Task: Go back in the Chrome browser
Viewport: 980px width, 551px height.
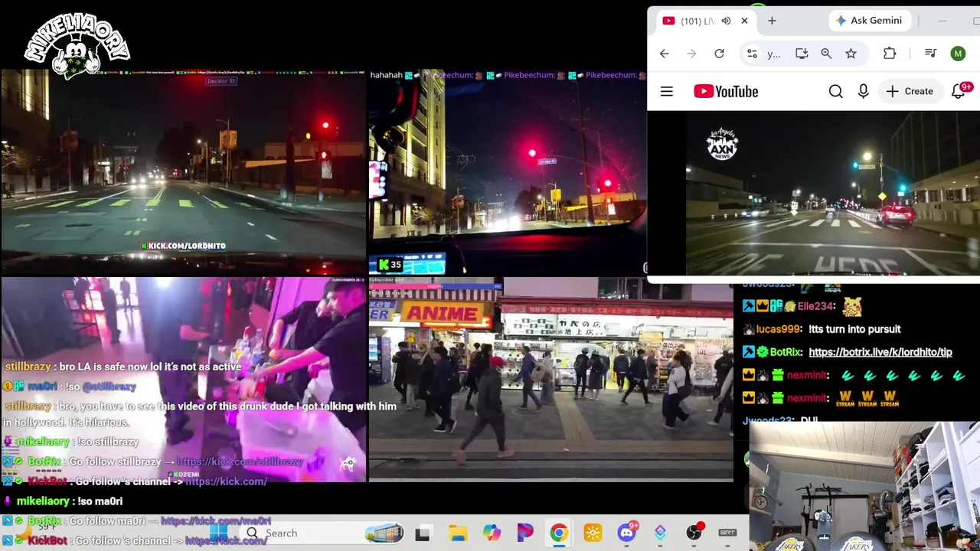Action: coord(664,54)
